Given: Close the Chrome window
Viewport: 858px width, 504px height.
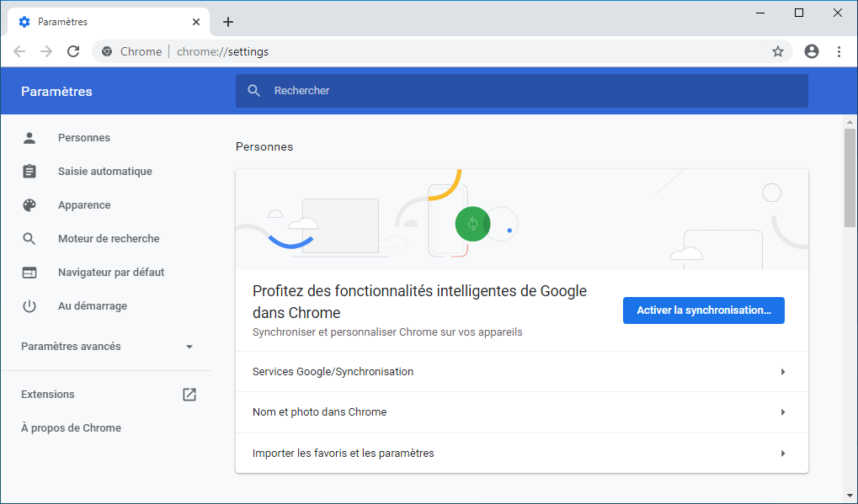Looking at the screenshot, I should click(838, 13).
